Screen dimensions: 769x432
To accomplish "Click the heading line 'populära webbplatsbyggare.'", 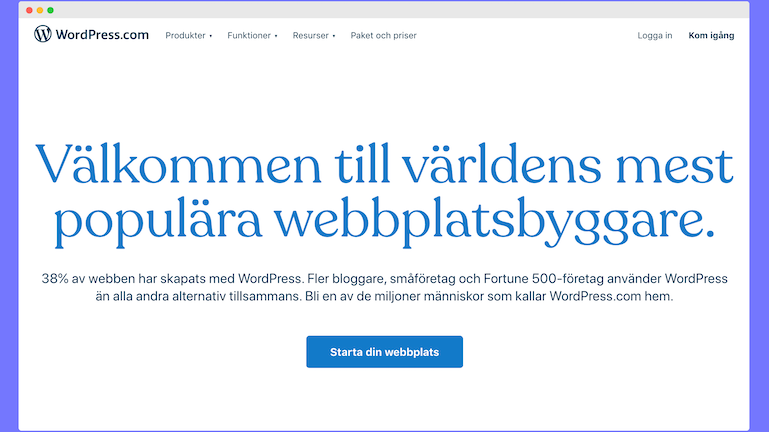I will click(384, 219).
